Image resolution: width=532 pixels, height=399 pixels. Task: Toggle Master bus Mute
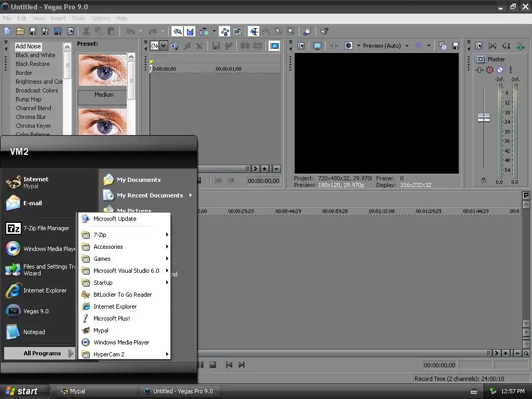click(500, 70)
